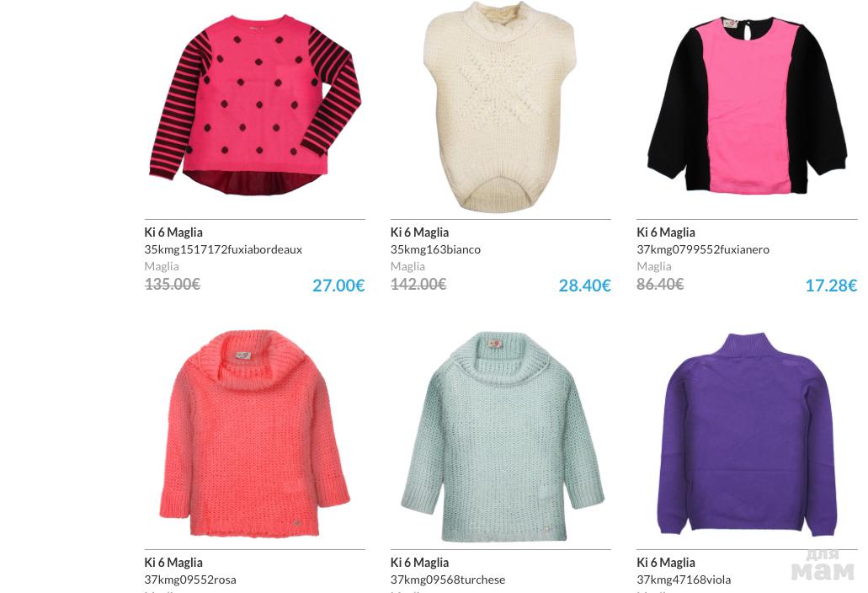Select product code 35kmg163bianco
Image resolution: width=868 pixels, height=593 pixels.
[435, 249]
